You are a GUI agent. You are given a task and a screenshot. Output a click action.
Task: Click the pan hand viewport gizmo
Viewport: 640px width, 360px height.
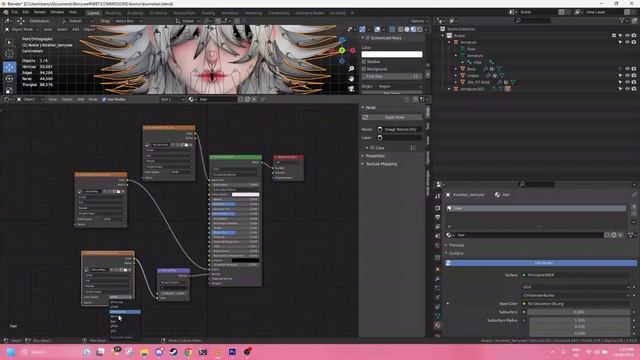(x=351, y=78)
